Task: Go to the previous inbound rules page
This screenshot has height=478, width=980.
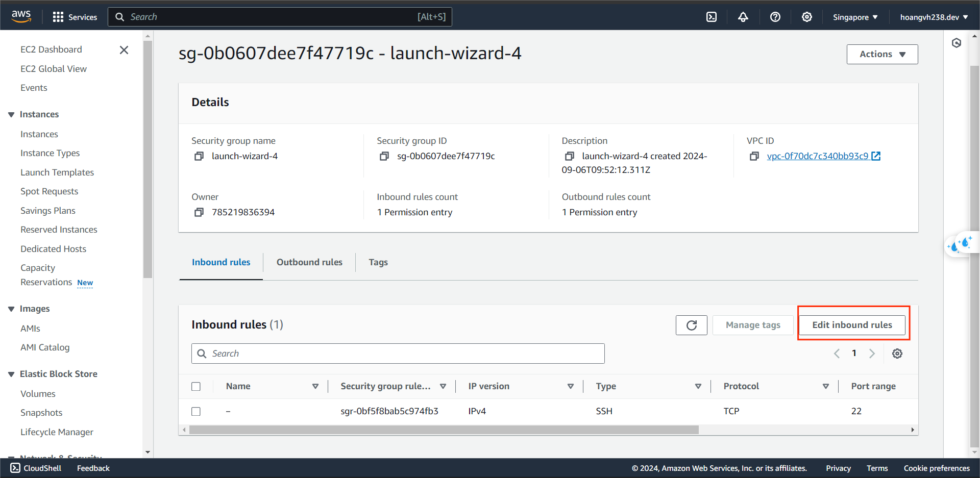Action: pyautogui.click(x=837, y=354)
